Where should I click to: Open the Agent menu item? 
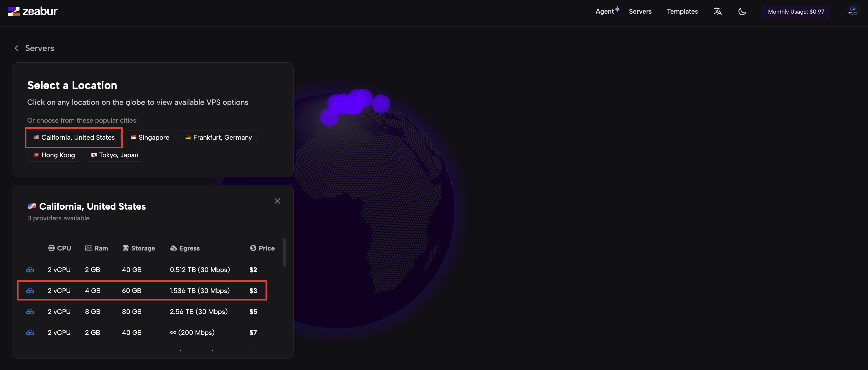pos(604,12)
